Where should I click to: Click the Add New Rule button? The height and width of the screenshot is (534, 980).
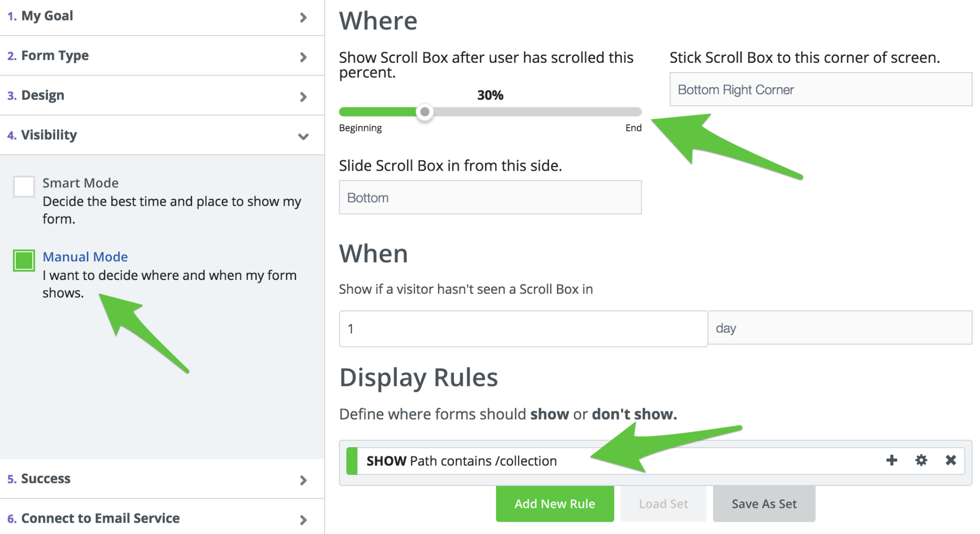click(x=554, y=504)
